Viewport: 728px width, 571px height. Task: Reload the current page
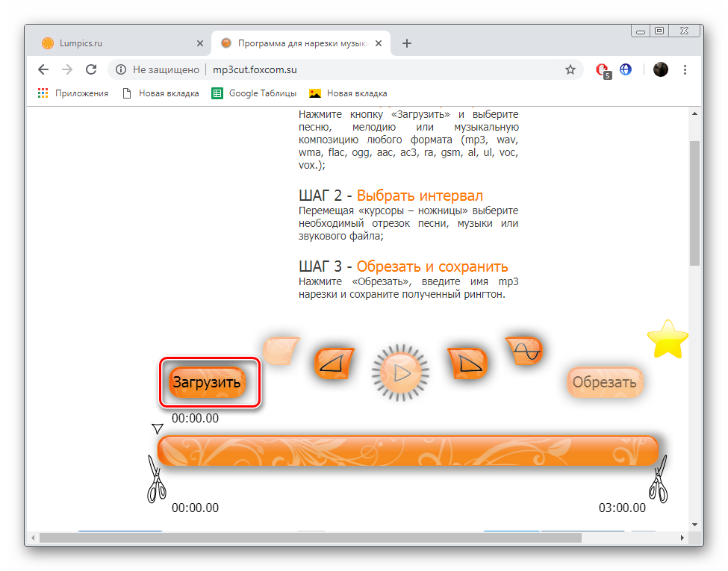pyautogui.click(x=91, y=69)
